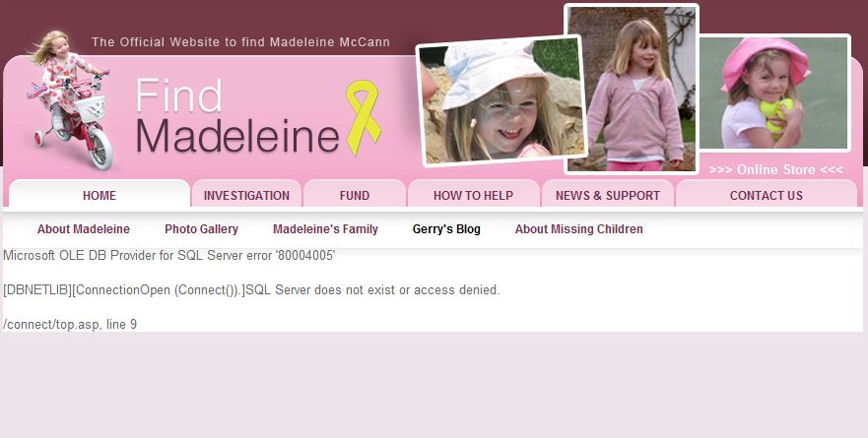Click About Missing Children link

[579, 229]
